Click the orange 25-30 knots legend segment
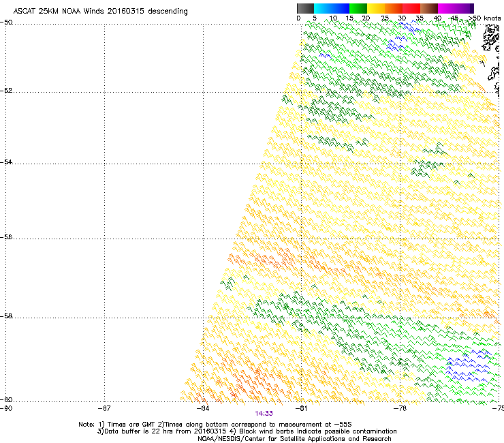The image size is (504, 443). [394, 8]
